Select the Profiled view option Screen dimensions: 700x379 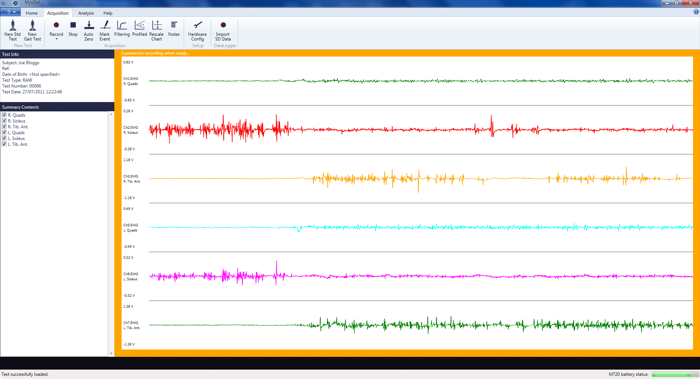click(139, 28)
